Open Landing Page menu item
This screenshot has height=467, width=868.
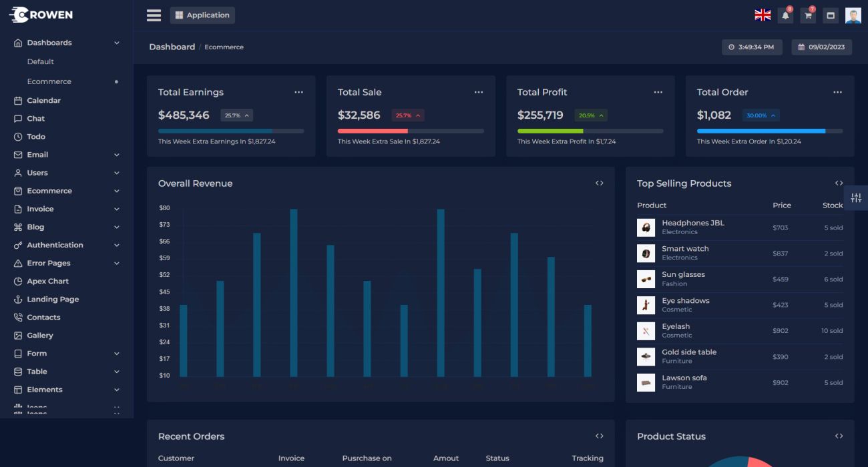[x=53, y=300]
